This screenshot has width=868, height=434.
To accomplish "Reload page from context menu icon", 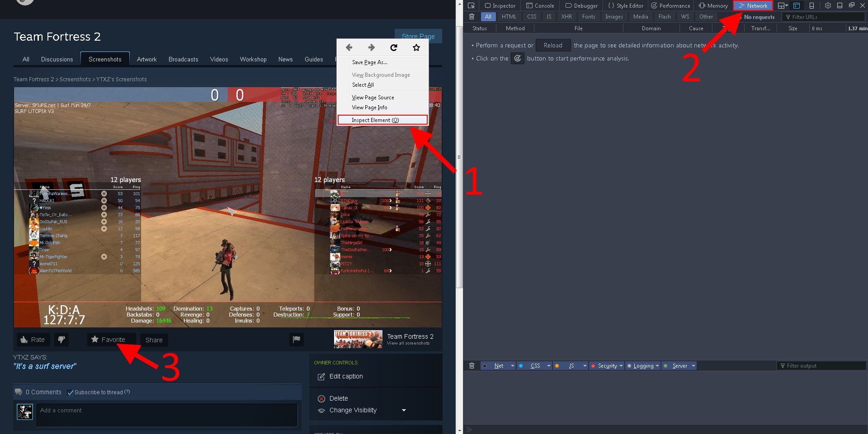I will (x=394, y=47).
